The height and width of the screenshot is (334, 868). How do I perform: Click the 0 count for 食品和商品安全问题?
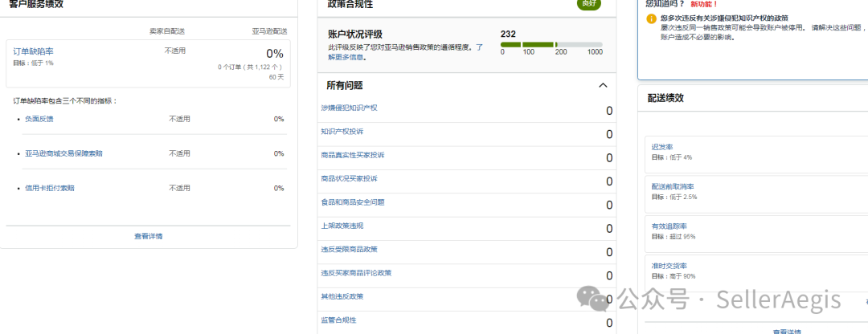[609, 206]
